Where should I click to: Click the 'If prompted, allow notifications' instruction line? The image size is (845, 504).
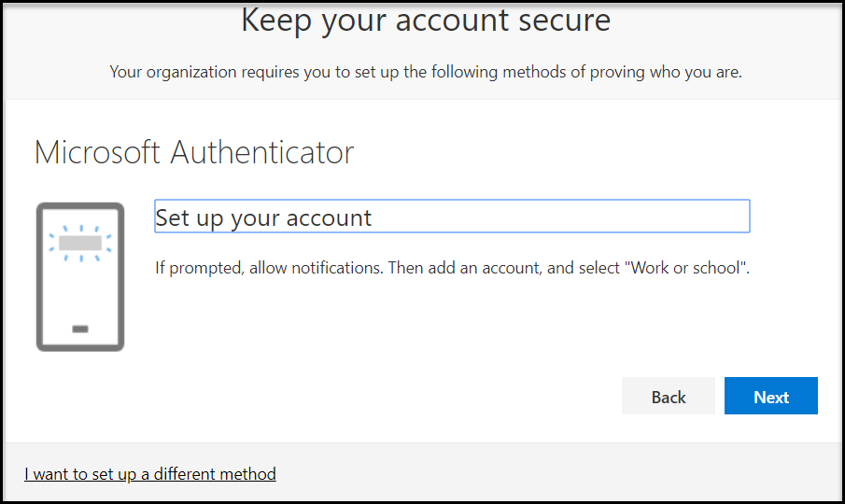(452, 268)
